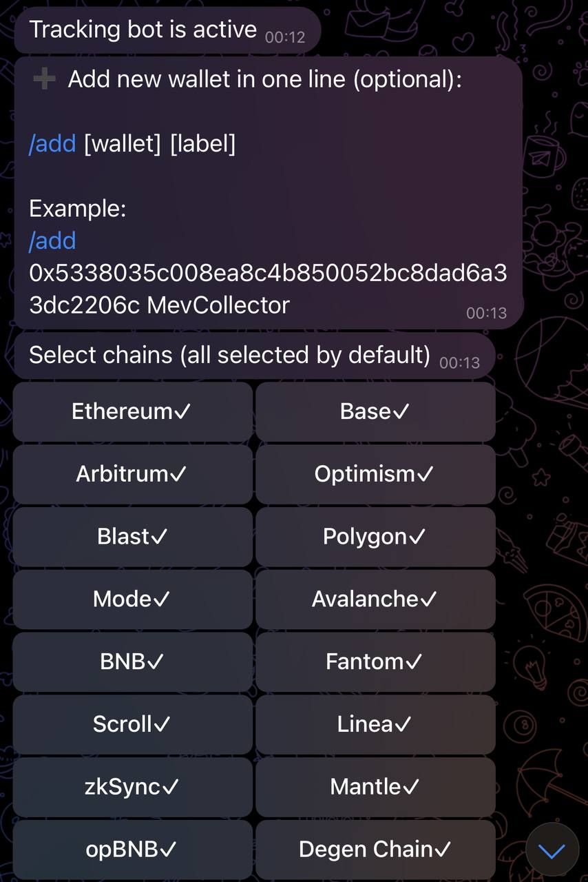
Task: Toggle the Degen Chain option
Action: pyautogui.click(x=375, y=849)
